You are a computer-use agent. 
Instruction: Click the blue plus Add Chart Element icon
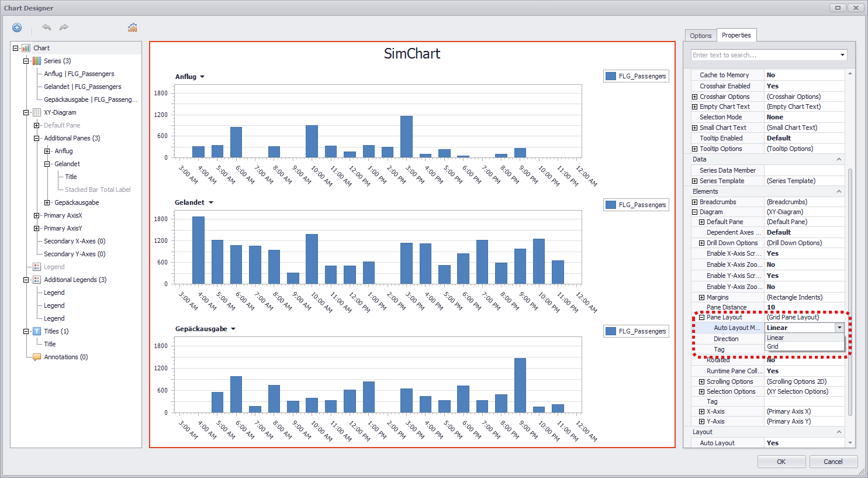(16, 27)
